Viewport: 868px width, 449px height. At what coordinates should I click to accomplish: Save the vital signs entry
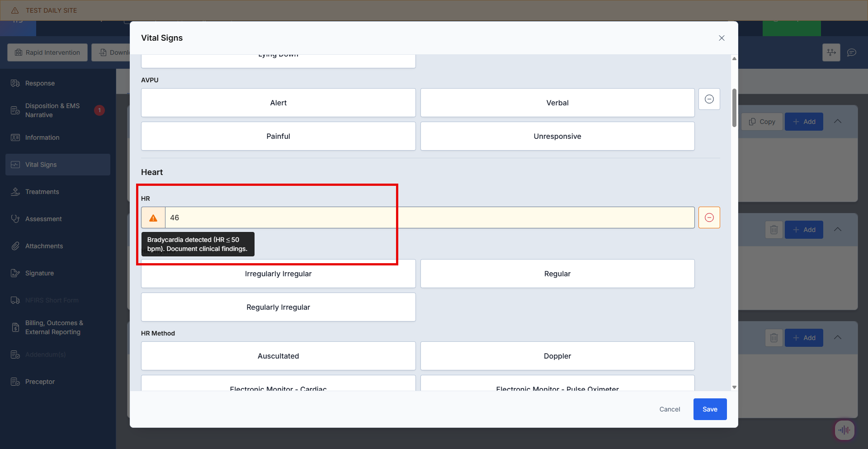pos(710,409)
